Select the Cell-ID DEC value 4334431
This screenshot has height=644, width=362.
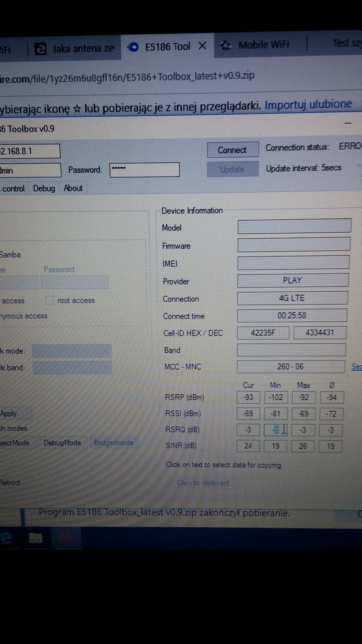click(320, 333)
